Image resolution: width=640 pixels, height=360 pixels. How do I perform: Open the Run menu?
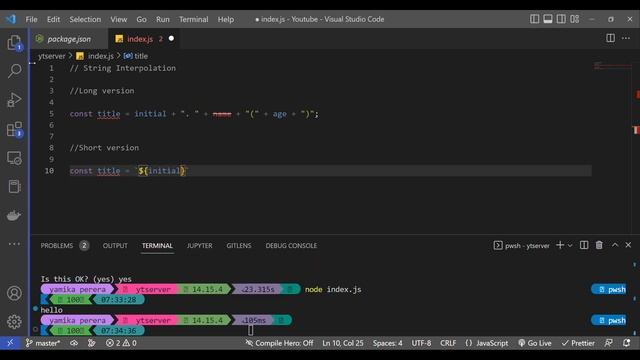point(162,19)
